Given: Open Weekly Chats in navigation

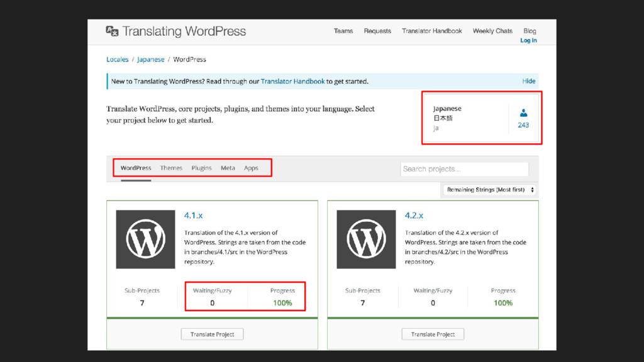Looking at the screenshot, I should click(x=492, y=31).
